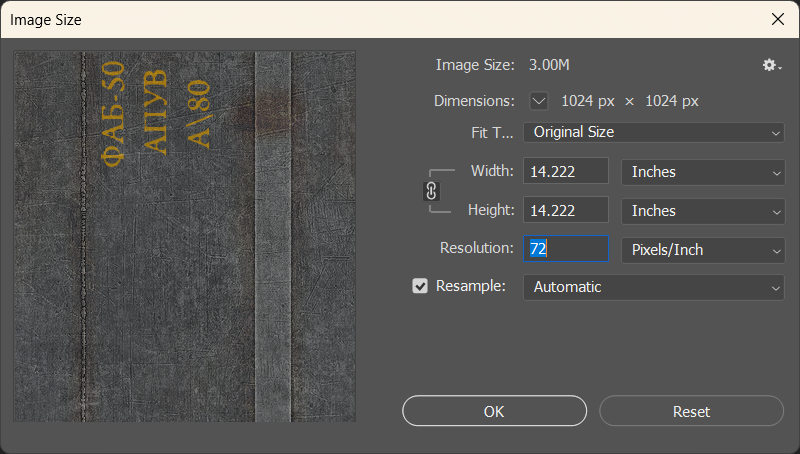Toggle the constrain proportions chain link
Viewport: 800px width, 454px height.
pos(431,191)
